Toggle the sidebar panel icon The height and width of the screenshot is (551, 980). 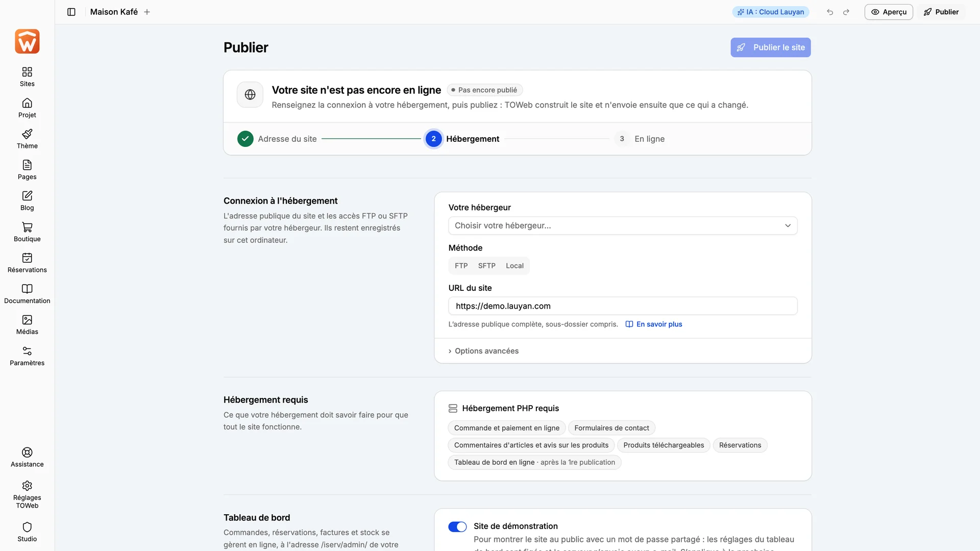71,12
